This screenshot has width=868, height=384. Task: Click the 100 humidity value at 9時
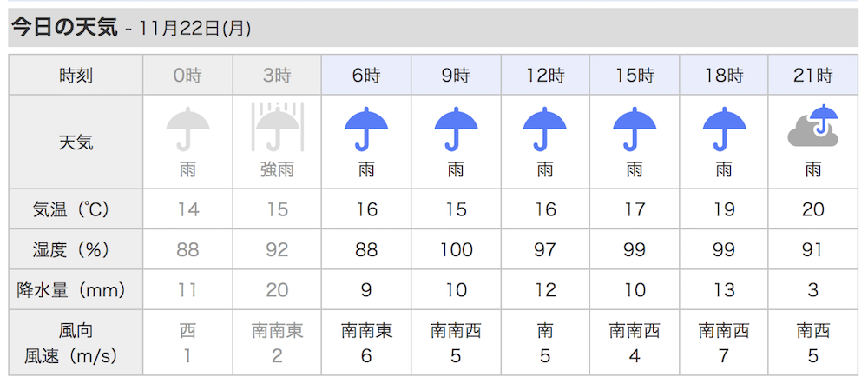[x=457, y=250]
